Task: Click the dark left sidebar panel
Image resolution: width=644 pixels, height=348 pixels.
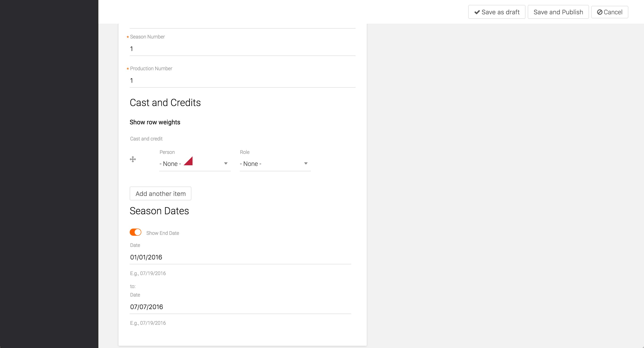Action: [49, 174]
